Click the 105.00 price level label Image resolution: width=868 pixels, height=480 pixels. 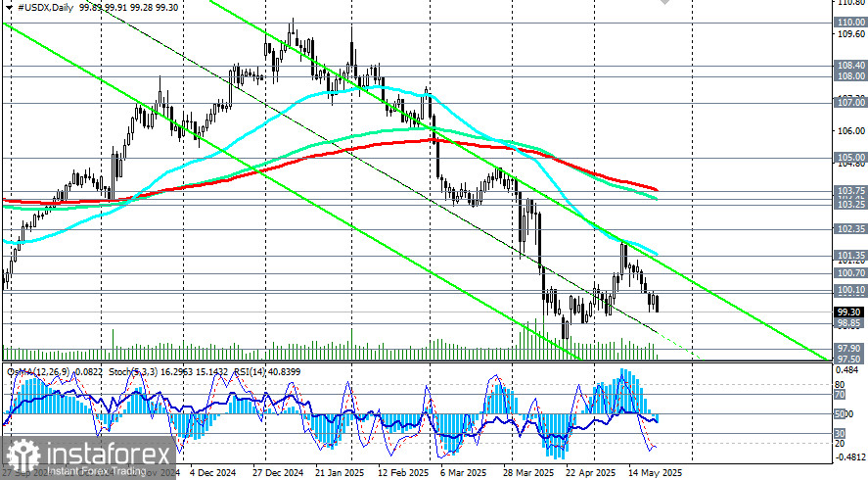850,158
